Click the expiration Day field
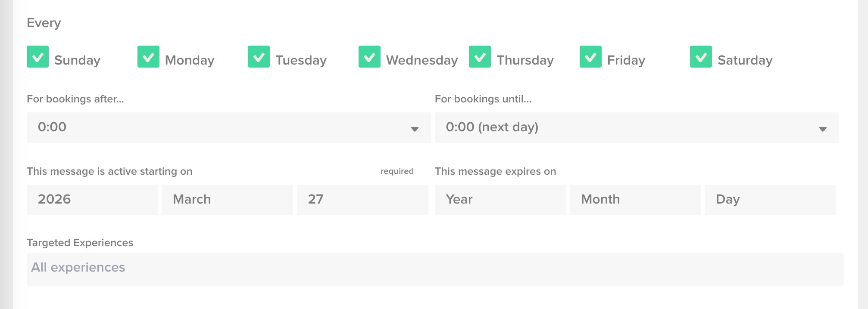This screenshot has height=309, width=868. tap(770, 200)
